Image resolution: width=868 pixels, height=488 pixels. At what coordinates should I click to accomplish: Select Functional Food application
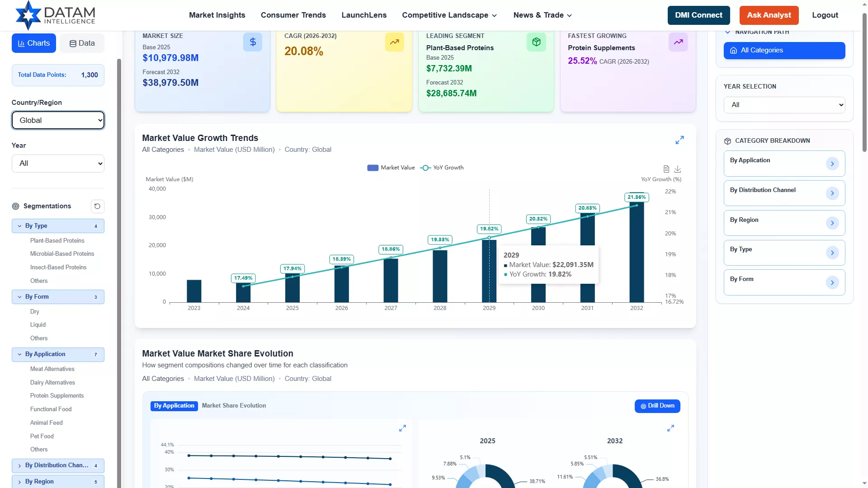click(51, 409)
